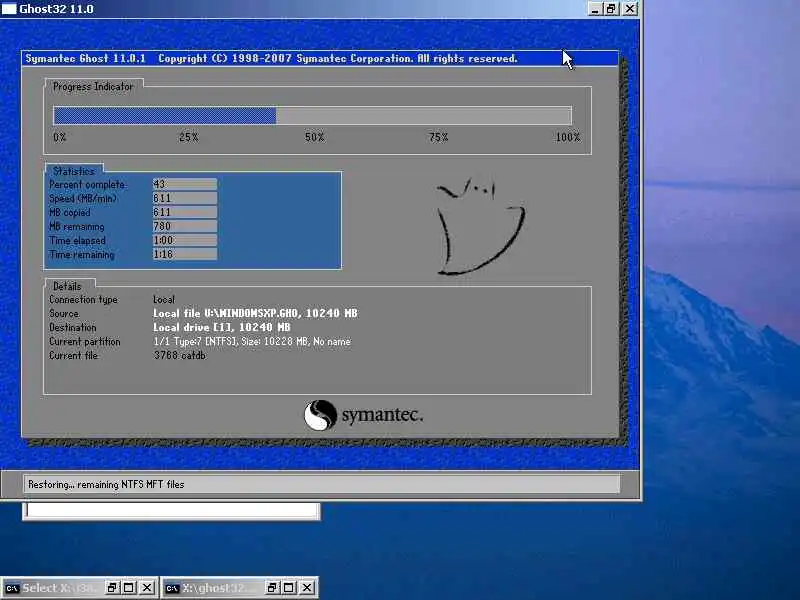This screenshot has height=600, width=800.
Task: Click the current file '3788 catdb' text
Action: pos(180,356)
